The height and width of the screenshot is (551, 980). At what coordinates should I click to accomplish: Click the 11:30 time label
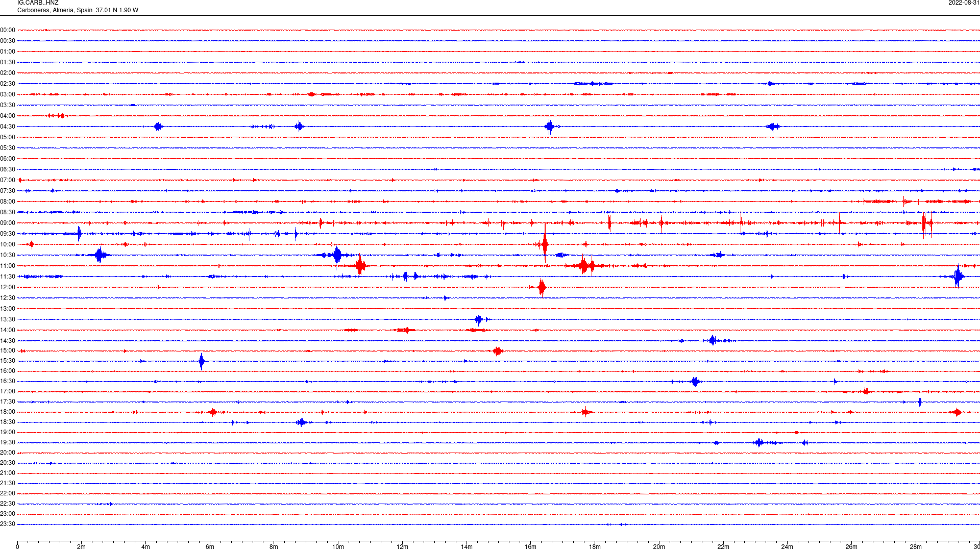8,277
